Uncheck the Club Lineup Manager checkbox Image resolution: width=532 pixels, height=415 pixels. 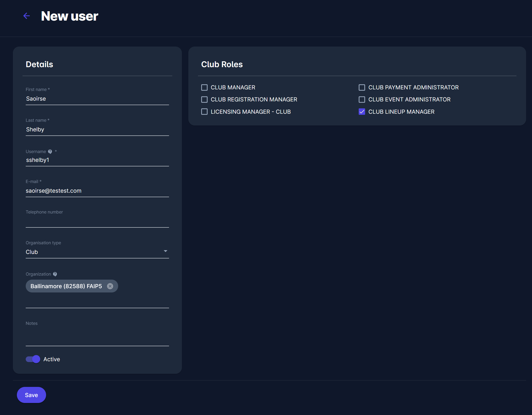tap(362, 112)
